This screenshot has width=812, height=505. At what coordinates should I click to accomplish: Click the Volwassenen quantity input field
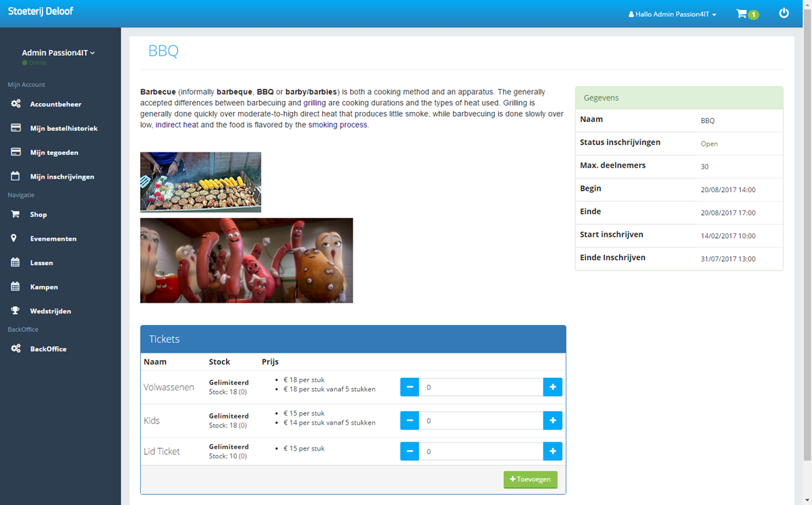coord(481,387)
